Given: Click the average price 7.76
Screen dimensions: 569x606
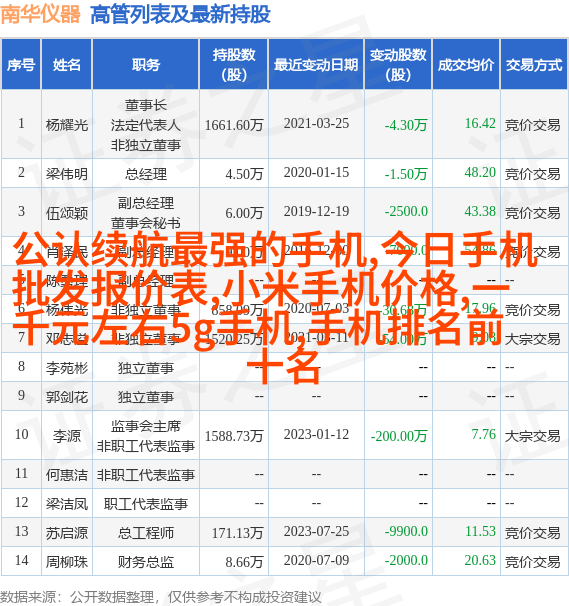Looking at the screenshot, I should [483, 434].
